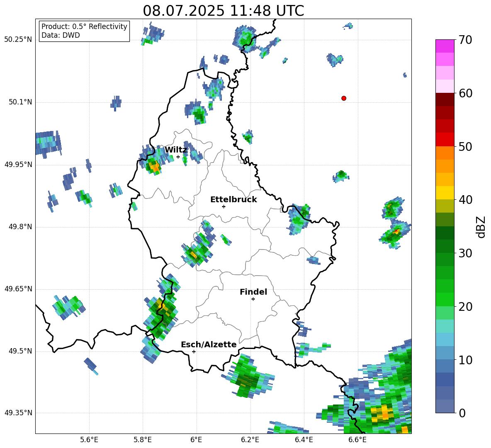
Task: Click the colorbar tick label 0
Action: [x=462, y=413]
